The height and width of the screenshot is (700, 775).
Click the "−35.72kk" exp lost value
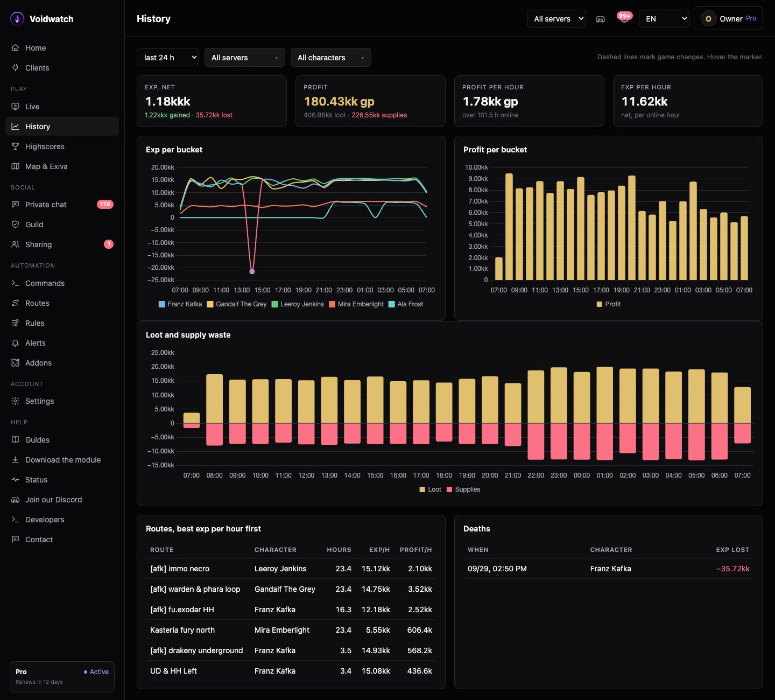click(x=732, y=569)
